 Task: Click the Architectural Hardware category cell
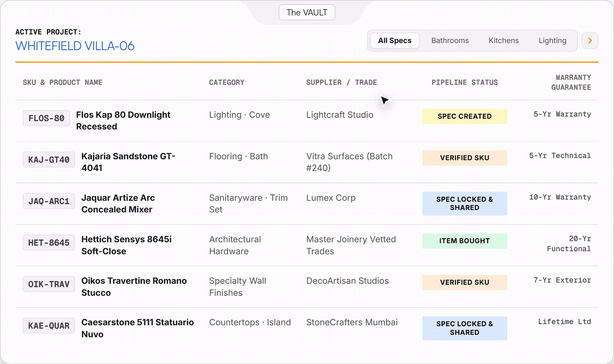point(235,245)
